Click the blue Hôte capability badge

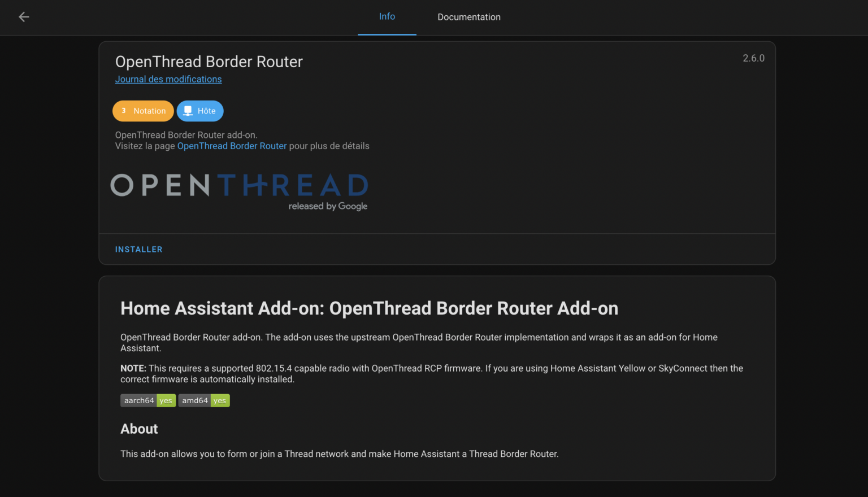[199, 111]
